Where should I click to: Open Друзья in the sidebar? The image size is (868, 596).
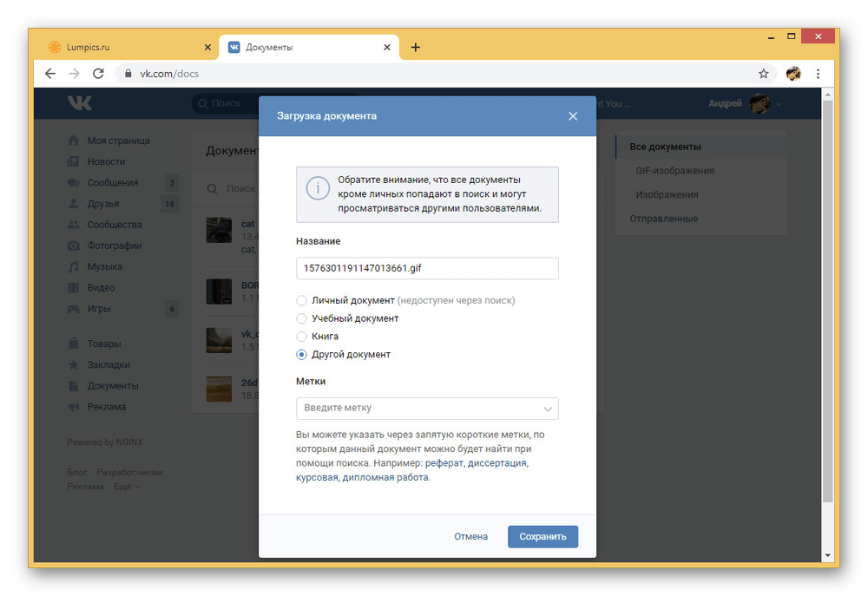(103, 204)
